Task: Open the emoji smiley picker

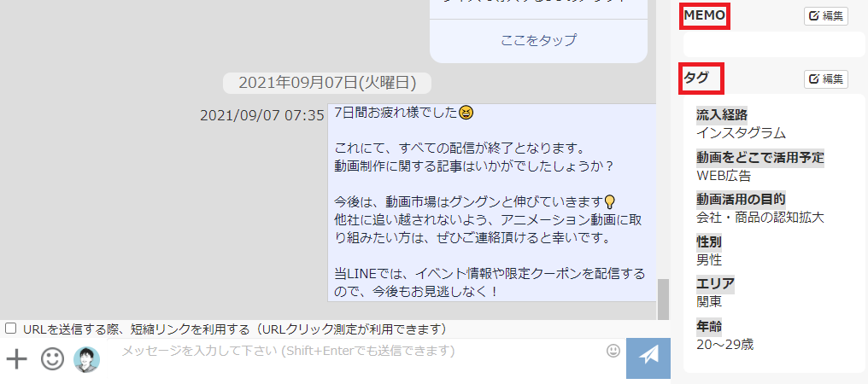Action: pyautogui.click(x=53, y=359)
